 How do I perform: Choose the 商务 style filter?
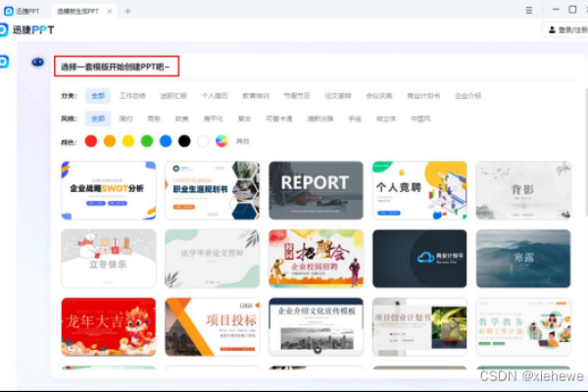154,119
